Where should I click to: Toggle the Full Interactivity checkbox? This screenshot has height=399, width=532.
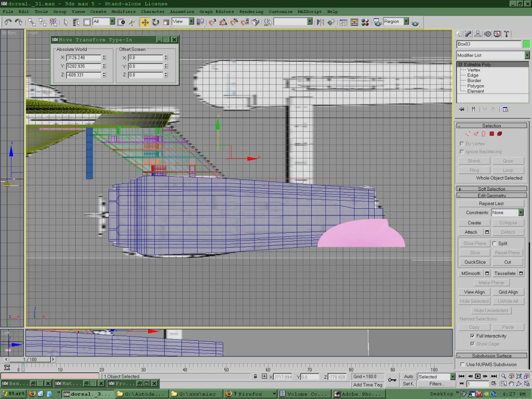pos(472,336)
